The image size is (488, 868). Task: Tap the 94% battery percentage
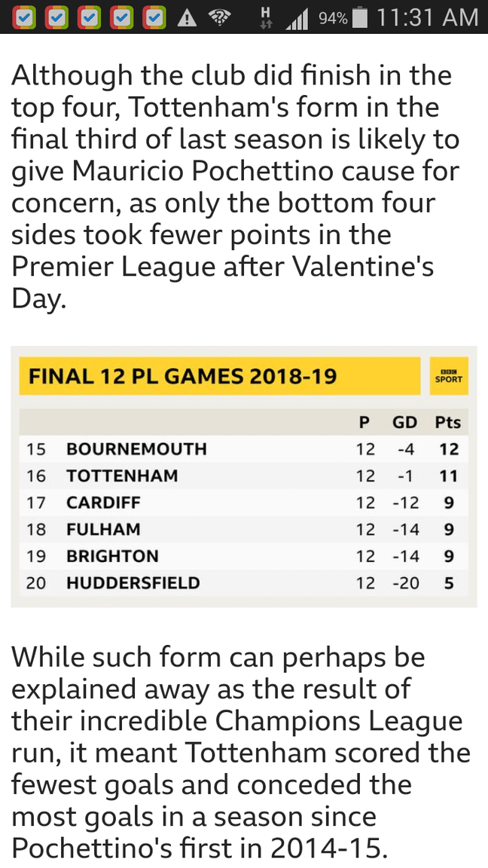[333, 18]
